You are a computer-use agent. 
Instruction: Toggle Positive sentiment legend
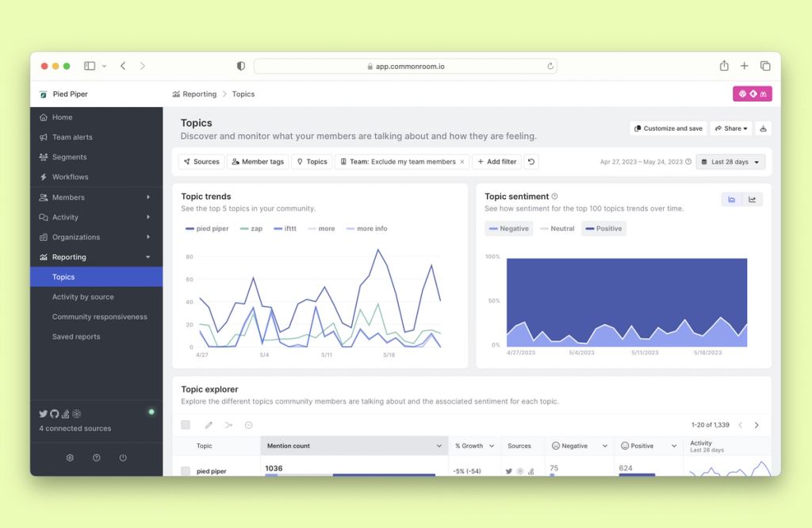click(x=603, y=228)
